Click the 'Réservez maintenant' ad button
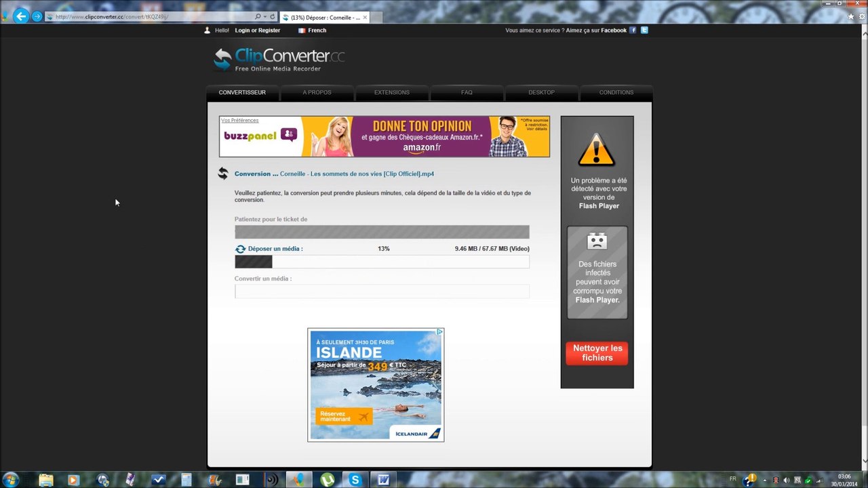The image size is (868, 488). click(344, 415)
